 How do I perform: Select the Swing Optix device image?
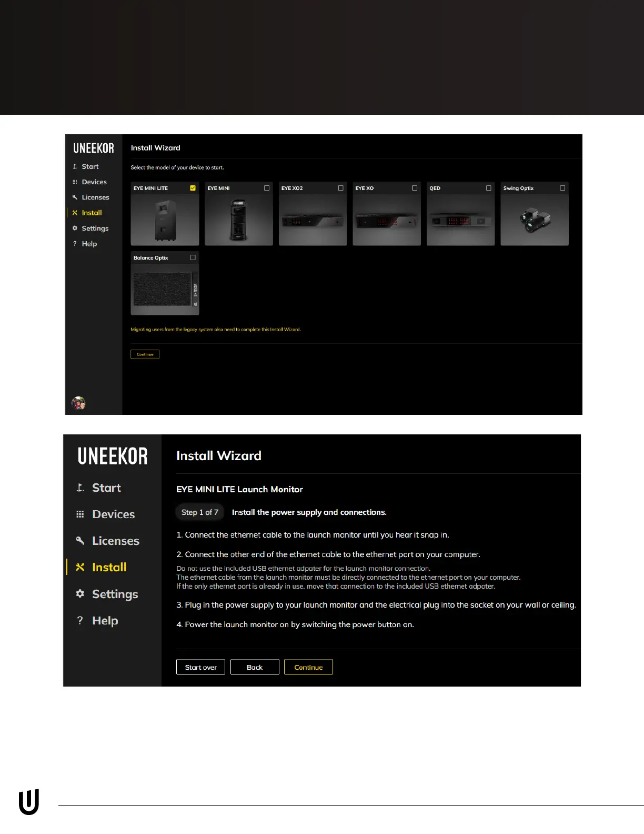point(535,220)
